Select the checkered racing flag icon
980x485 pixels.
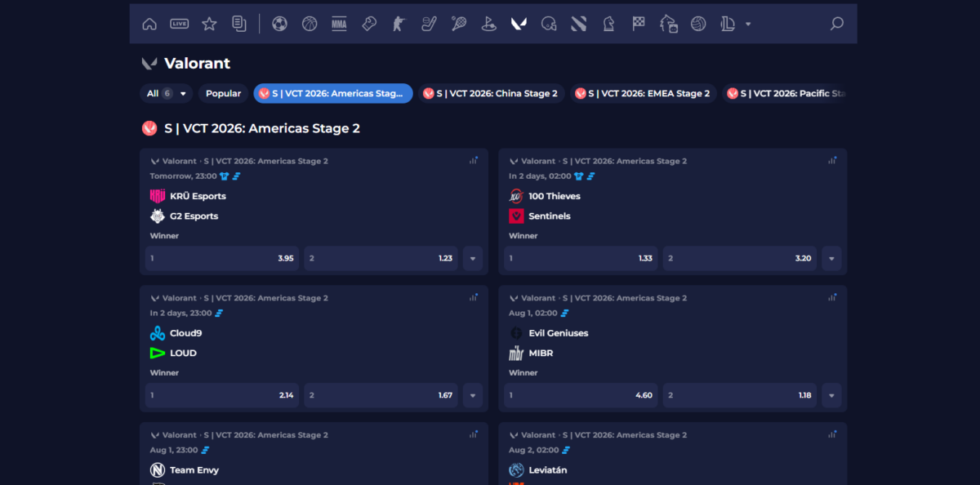pyautogui.click(x=638, y=24)
